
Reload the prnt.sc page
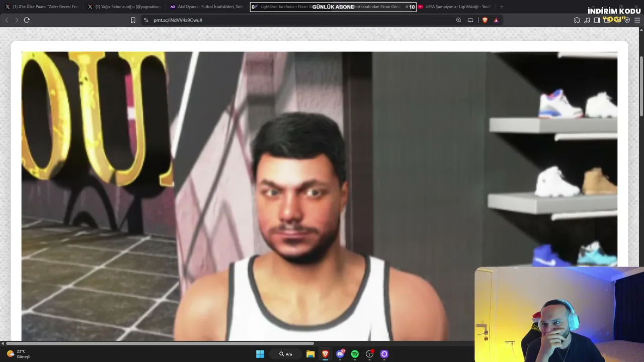pos(27,20)
